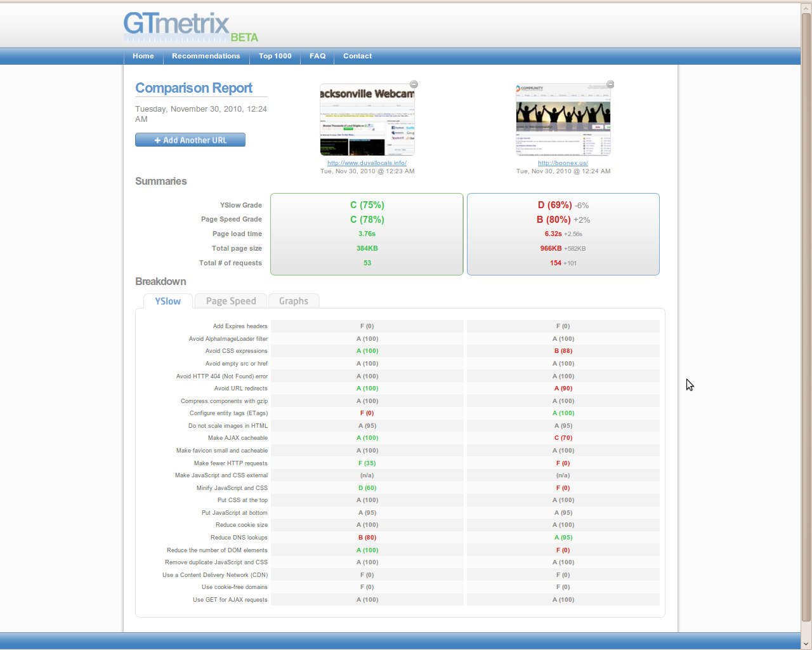The image size is (812, 650).
Task: Go to the Top 1000 page
Action: (275, 56)
